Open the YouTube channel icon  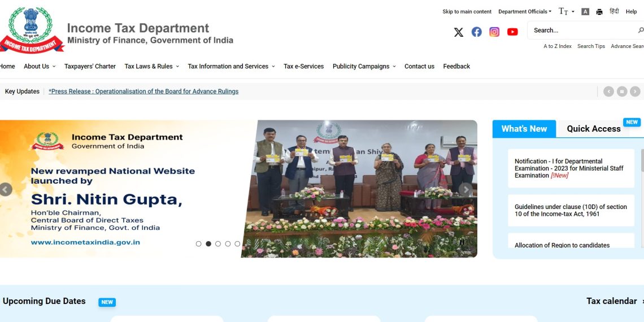[512, 32]
